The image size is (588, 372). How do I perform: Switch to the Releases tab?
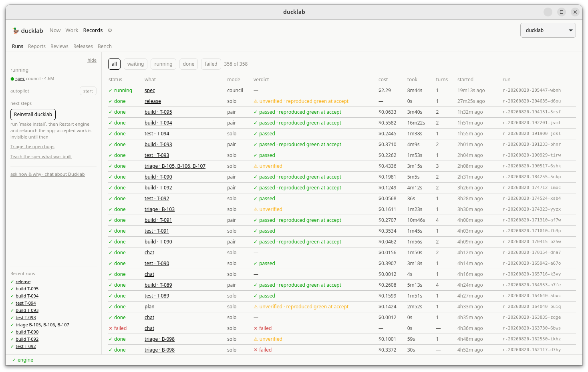click(x=83, y=46)
